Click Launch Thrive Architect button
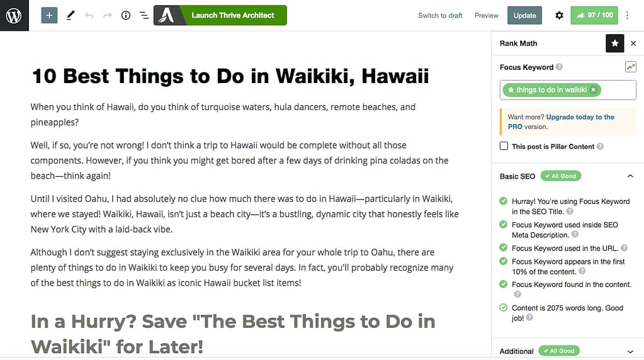 point(220,15)
